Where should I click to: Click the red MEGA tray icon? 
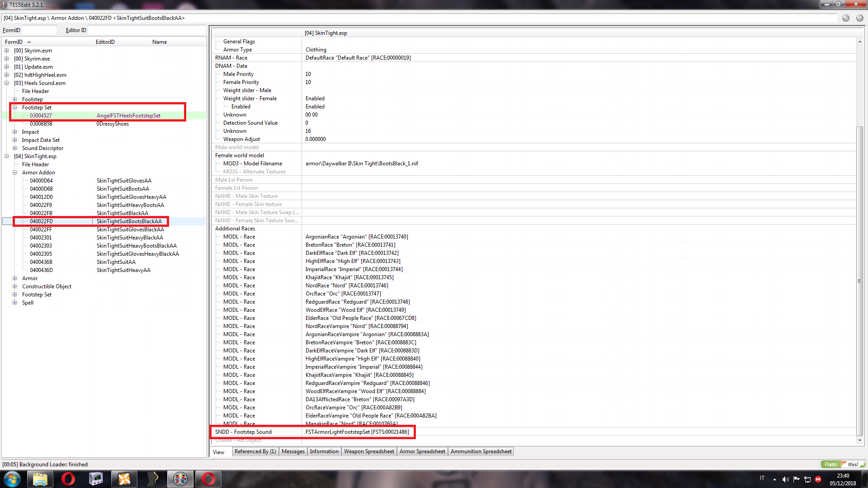coord(818,479)
